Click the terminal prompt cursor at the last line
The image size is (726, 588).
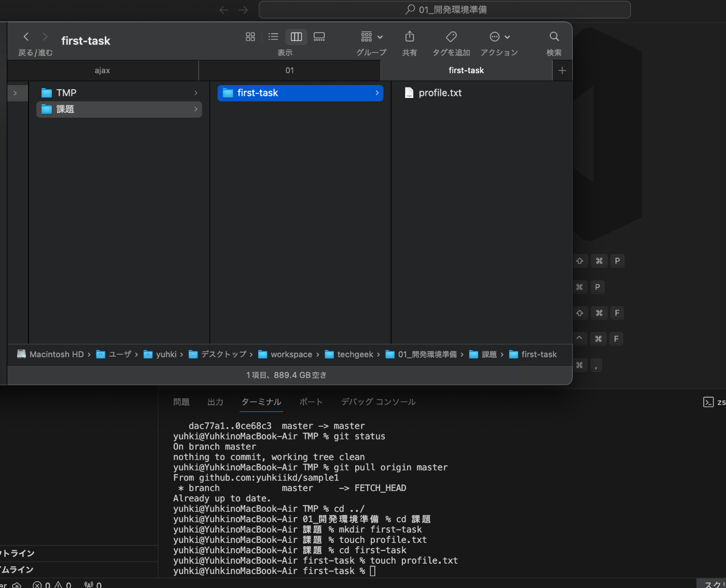pyautogui.click(x=373, y=571)
